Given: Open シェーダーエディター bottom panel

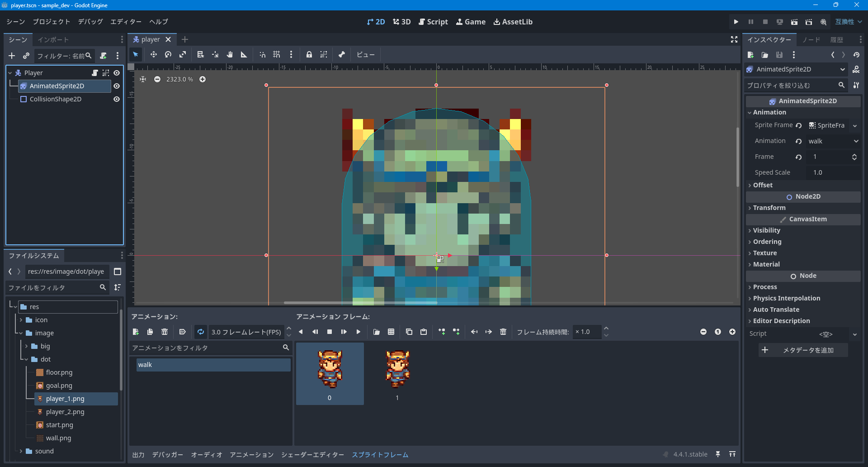Looking at the screenshot, I should tap(312, 455).
